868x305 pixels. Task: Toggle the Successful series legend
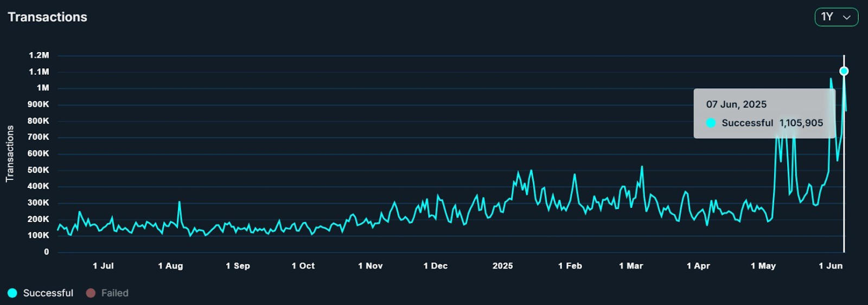[x=41, y=293]
